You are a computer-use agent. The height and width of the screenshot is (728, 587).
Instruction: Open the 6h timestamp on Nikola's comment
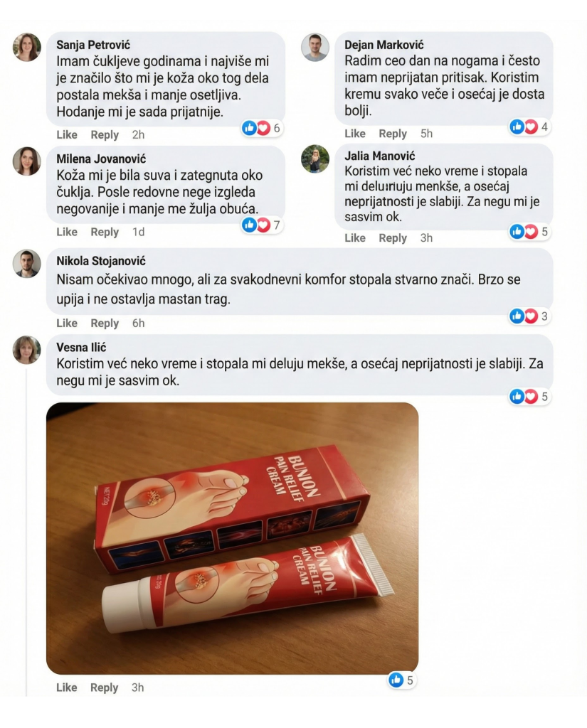(x=138, y=323)
